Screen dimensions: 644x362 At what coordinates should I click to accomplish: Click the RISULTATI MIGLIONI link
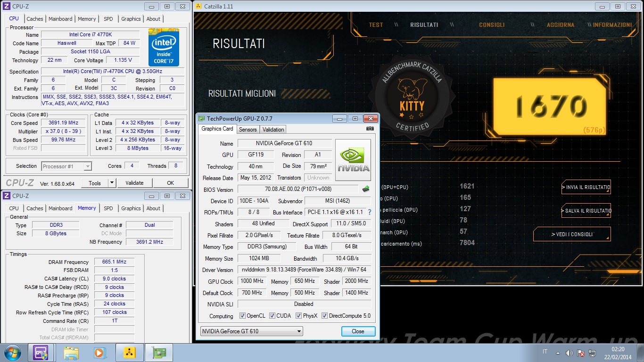coord(242,94)
